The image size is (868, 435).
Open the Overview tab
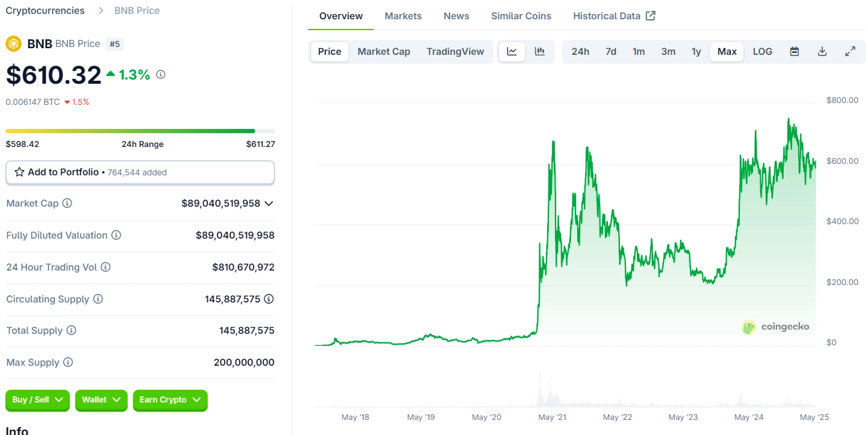click(x=341, y=16)
